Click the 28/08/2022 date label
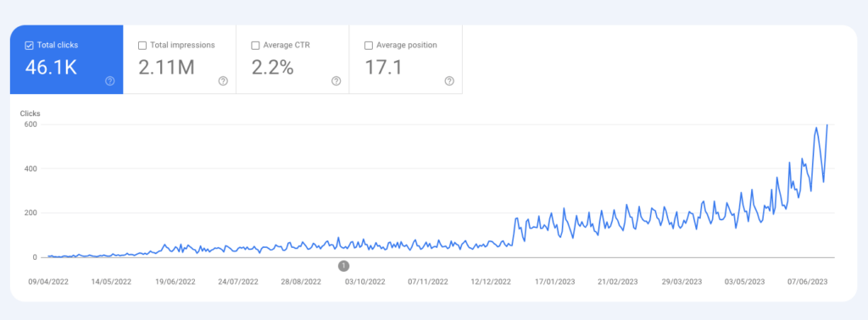Image resolution: width=868 pixels, height=320 pixels. (x=301, y=281)
